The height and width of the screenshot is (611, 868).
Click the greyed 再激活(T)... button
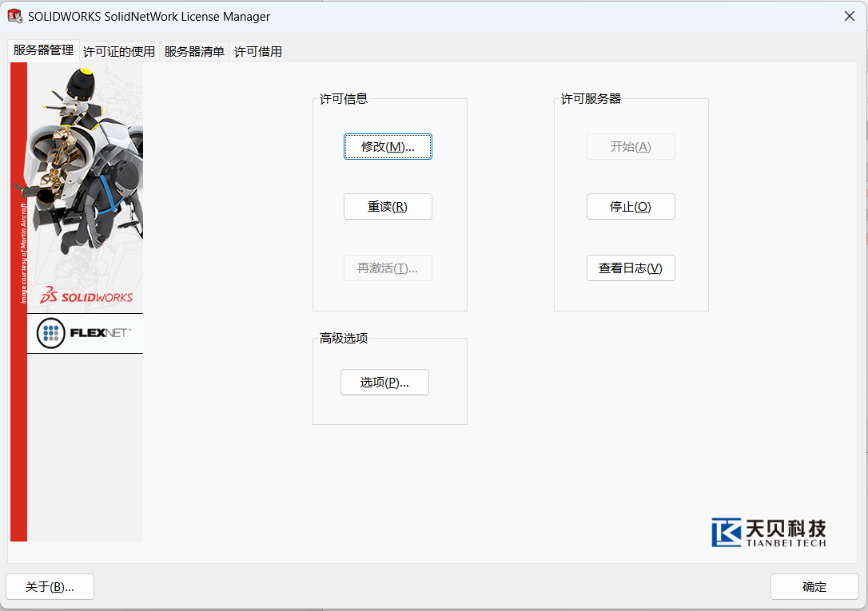(388, 268)
